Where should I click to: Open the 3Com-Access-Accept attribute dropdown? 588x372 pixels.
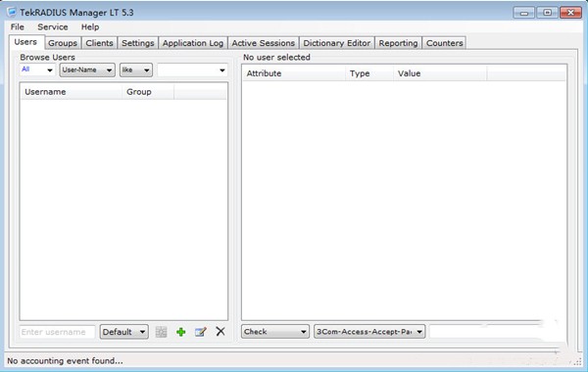tap(369, 332)
